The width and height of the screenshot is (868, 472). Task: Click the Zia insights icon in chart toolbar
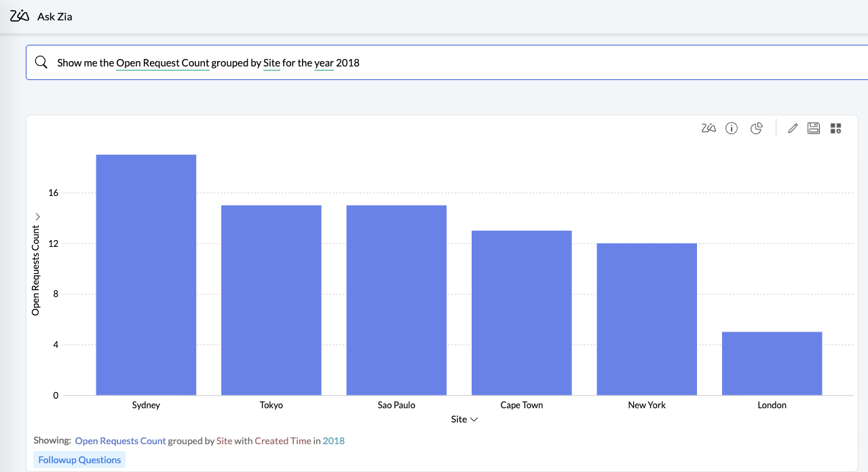click(x=709, y=128)
